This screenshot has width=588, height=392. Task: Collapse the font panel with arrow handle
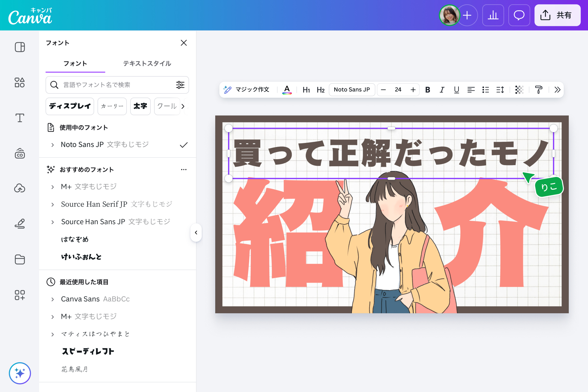click(196, 232)
